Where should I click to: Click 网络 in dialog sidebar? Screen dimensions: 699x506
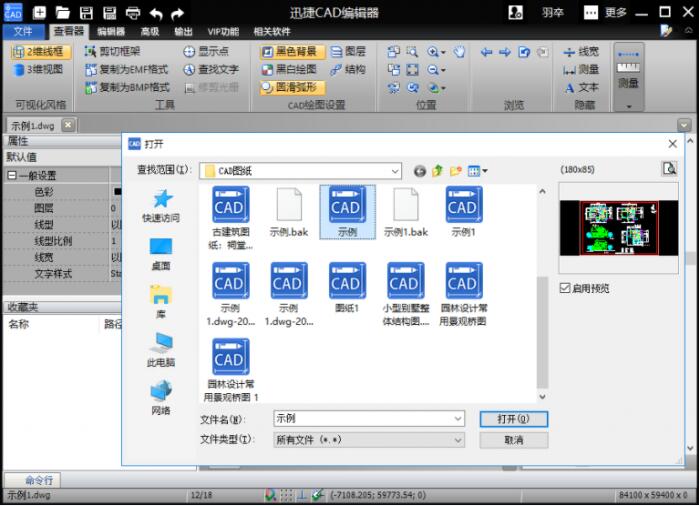(x=161, y=398)
